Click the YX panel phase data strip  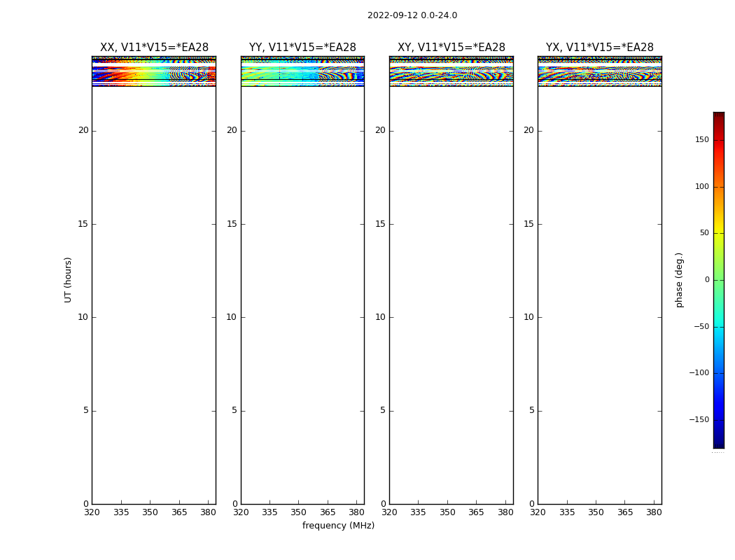pyautogui.click(x=599, y=71)
